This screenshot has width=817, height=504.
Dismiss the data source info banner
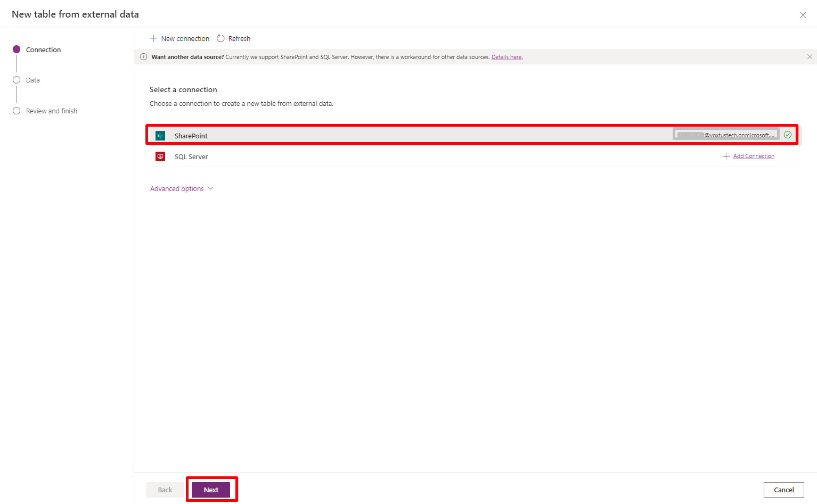(x=810, y=57)
